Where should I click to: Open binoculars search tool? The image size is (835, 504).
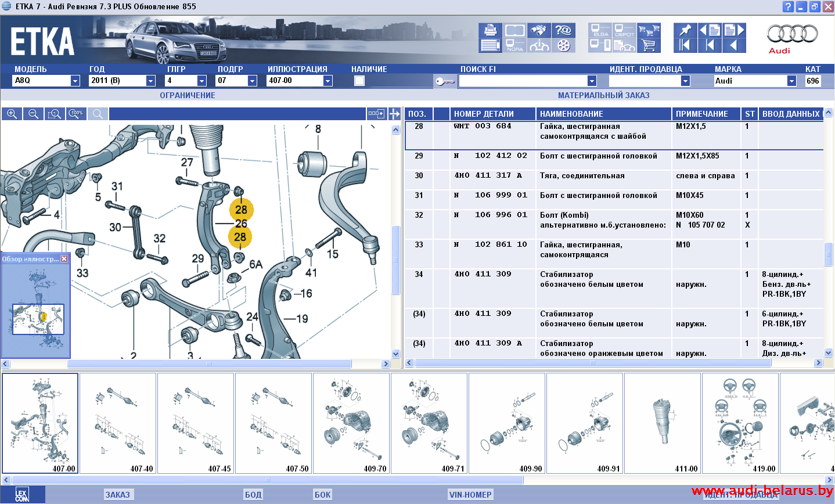coord(539,30)
